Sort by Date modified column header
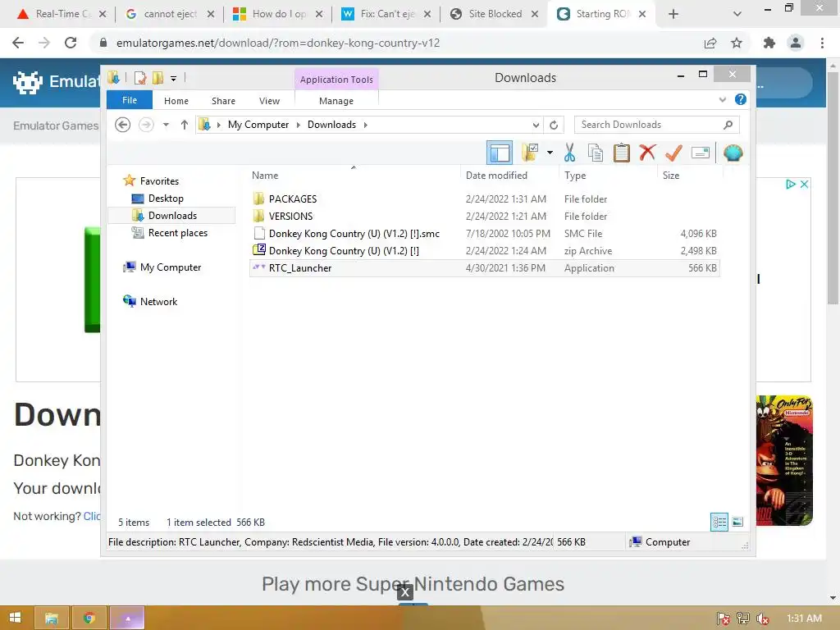The width and height of the screenshot is (840, 630). (496, 176)
